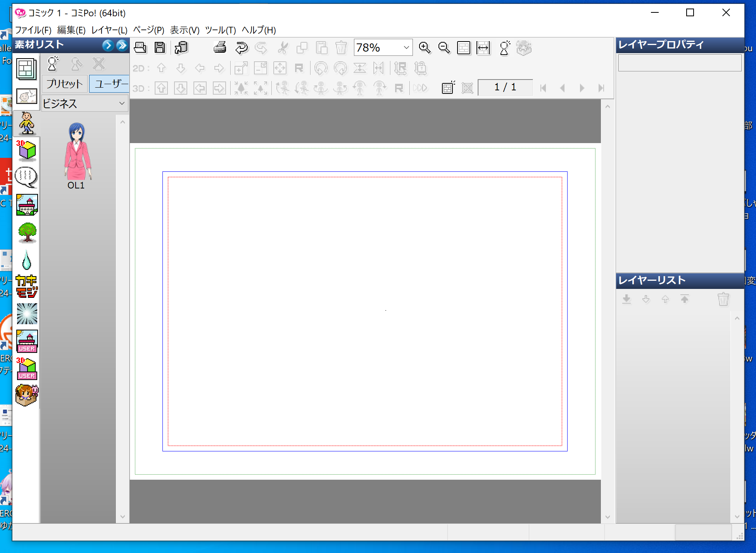Expand the ビジネス category dropdown
This screenshot has width=756, height=553.
[122, 104]
